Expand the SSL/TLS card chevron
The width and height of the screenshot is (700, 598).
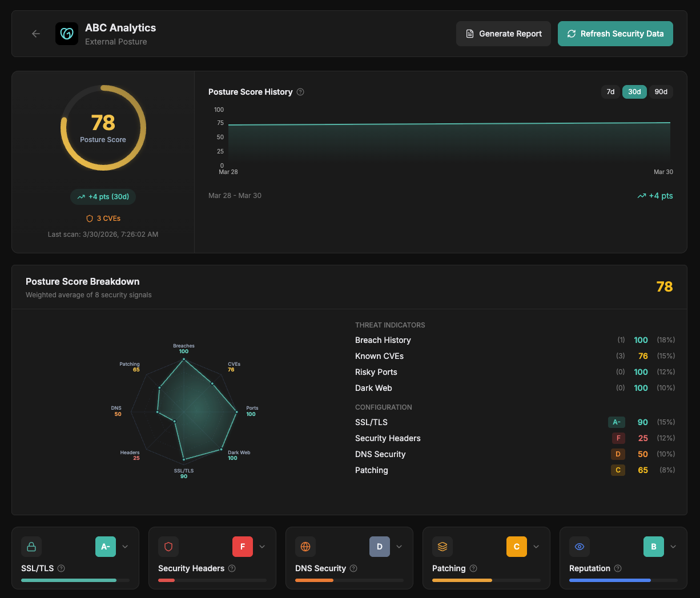pyautogui.click(x=125, y=547)
